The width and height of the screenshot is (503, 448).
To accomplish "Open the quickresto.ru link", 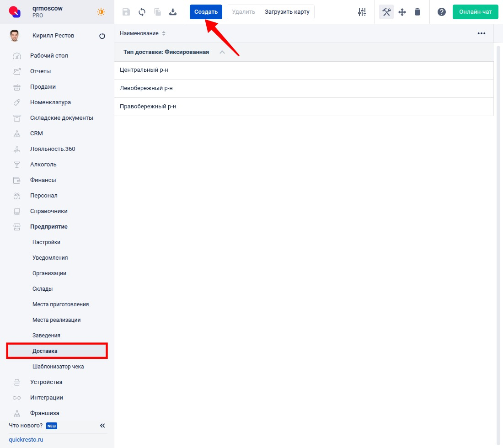I will tap(26, 440).
